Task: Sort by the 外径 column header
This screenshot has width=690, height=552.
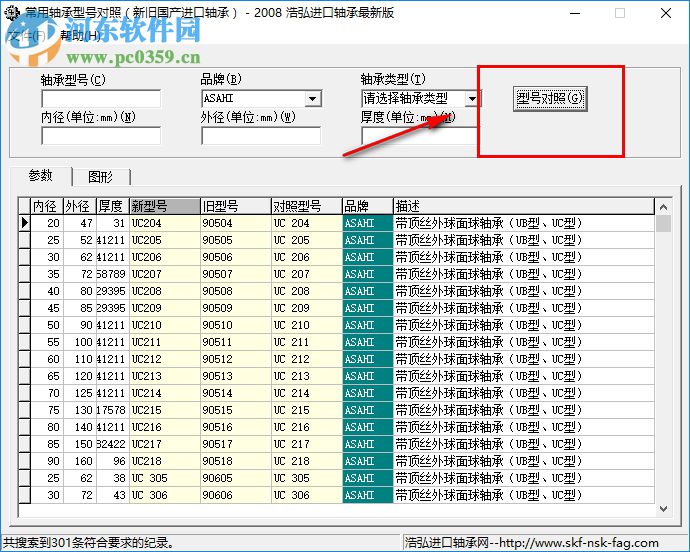Action: (x=80, y=206)
